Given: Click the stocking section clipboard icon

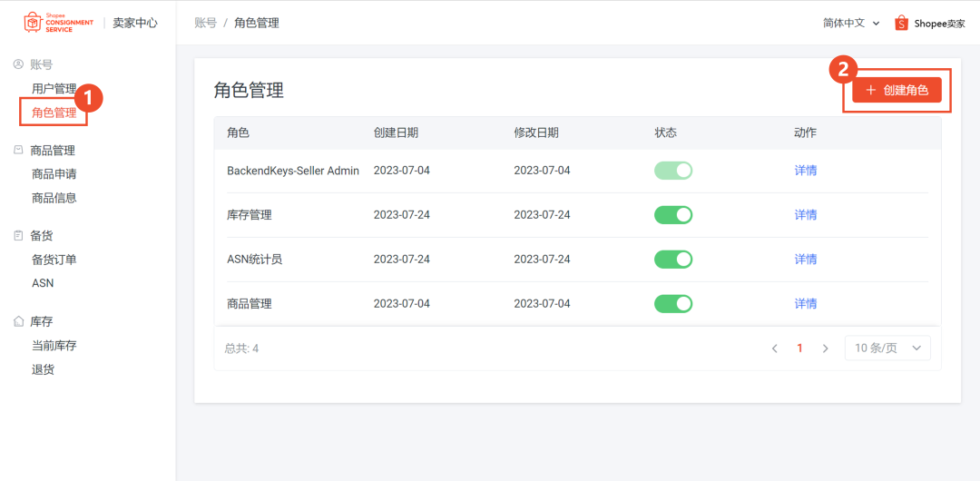Looking at the screenshot, I should pos(18,236).
